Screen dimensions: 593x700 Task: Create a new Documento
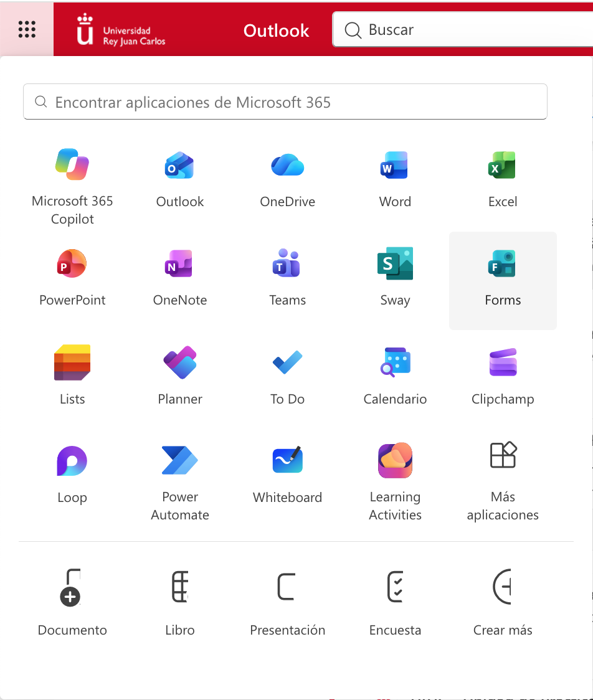(72, 602)
